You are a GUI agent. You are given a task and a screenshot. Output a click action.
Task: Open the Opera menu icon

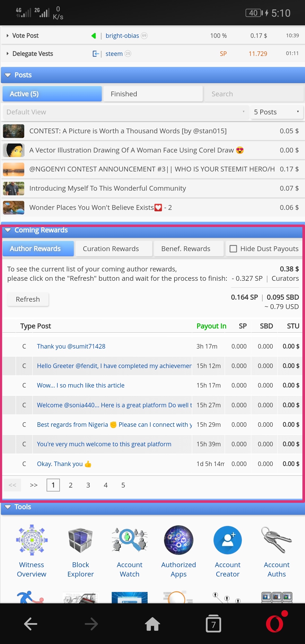pos(274,624)
